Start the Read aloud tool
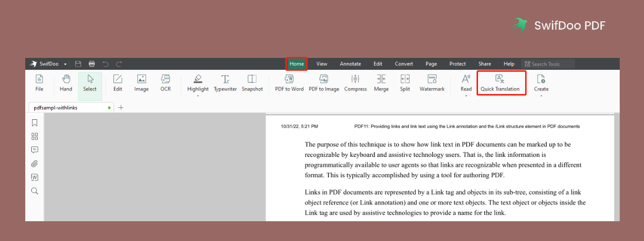This screenshot has width=644, height=241. (x=466, y=83)
